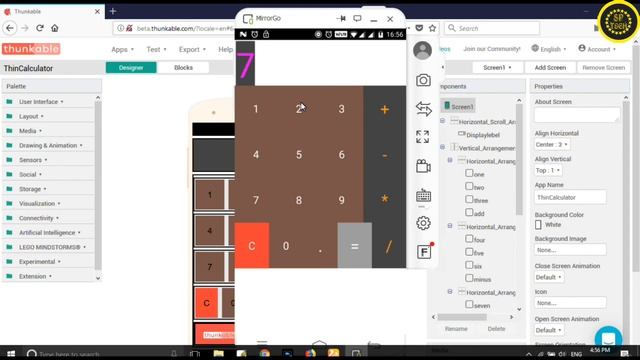Click the Pocket save icon in address bar
The height and width of the screenshot is (360, 640).
pyautogui.click(x=419, y=28)
